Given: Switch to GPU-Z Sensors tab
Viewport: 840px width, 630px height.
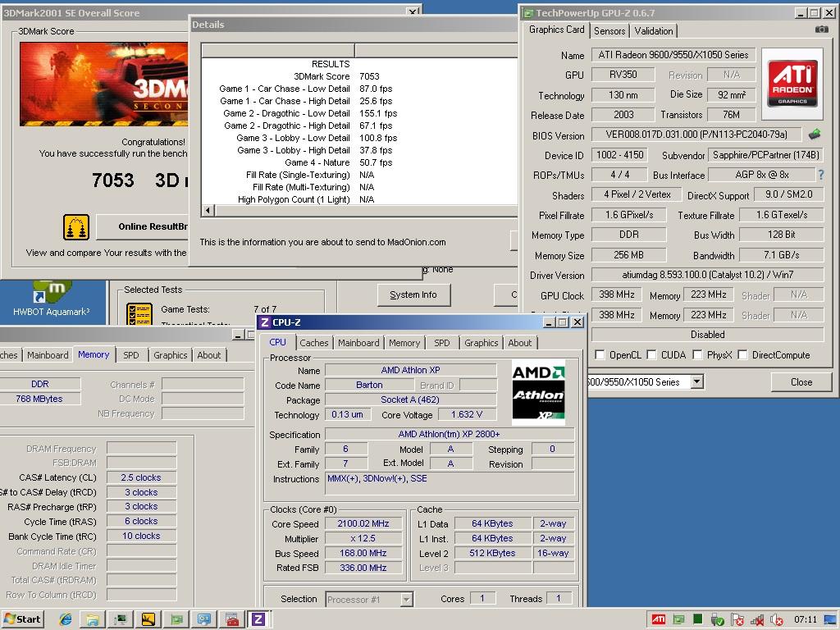Looking at the screenshot, I should click(x=609, y=31).
